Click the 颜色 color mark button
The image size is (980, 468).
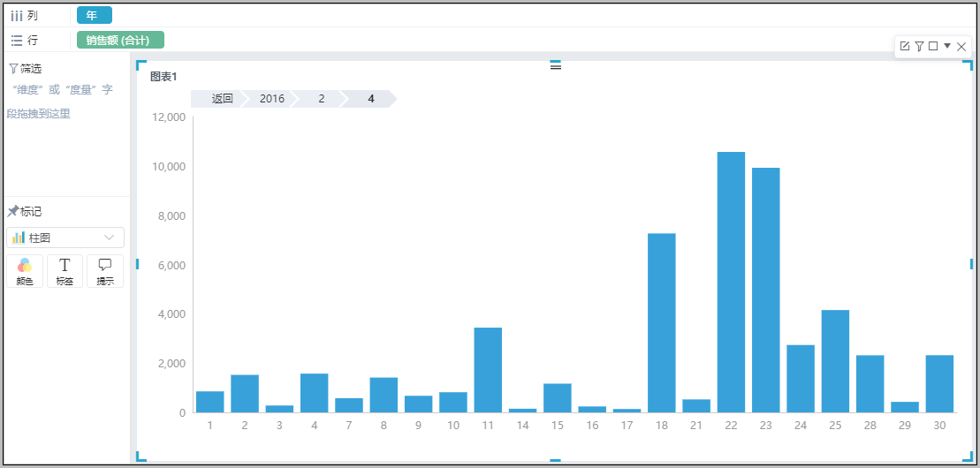[x=25, y=271]
